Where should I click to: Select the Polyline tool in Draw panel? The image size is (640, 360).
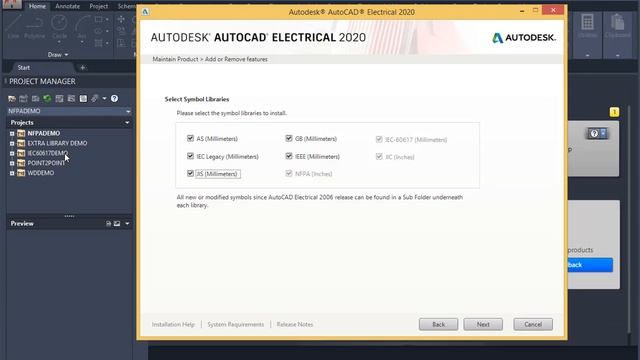(x=34, y=26)
